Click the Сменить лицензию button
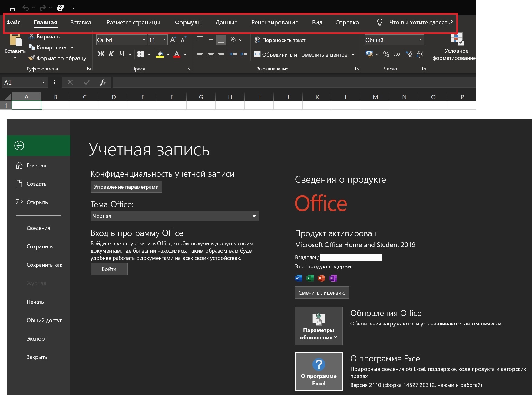This screenshot has height=395, width=532. click(x=322, y=292)
